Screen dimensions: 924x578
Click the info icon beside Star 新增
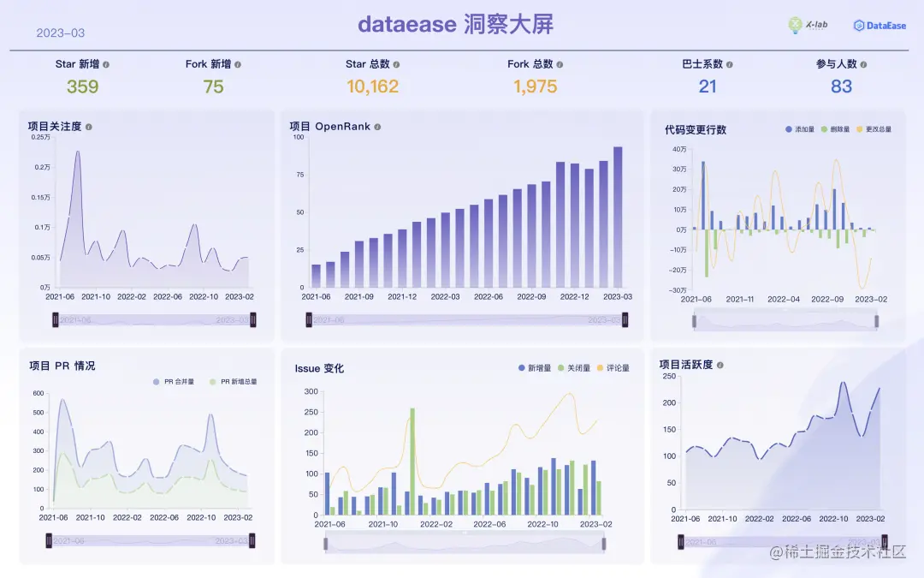106,65
